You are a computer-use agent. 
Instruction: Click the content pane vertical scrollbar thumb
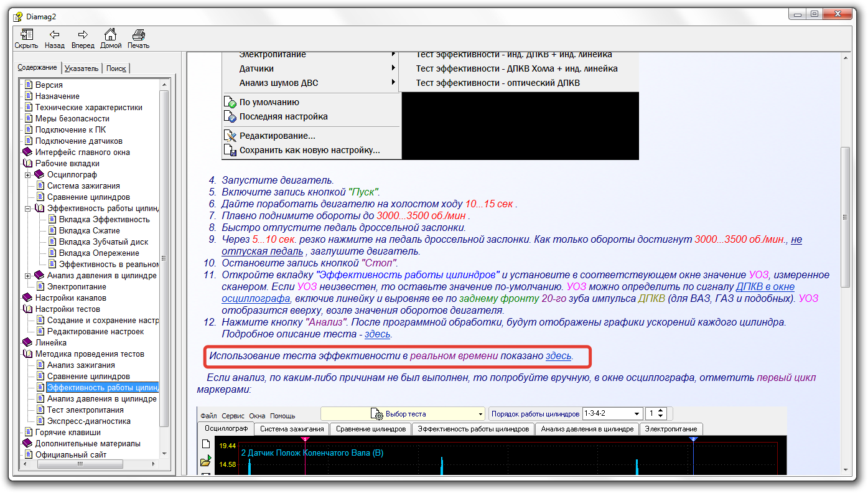click(845, 217)
